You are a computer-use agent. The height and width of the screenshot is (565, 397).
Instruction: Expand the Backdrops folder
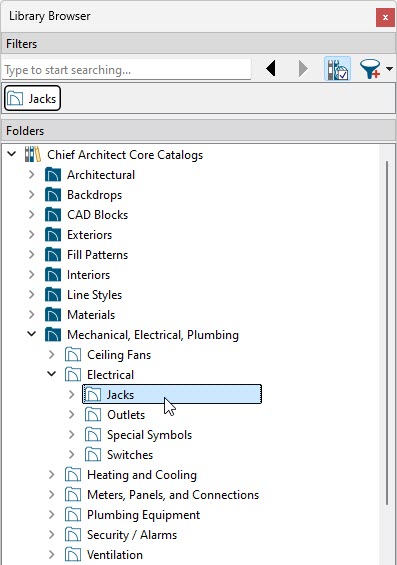[32, 195]
